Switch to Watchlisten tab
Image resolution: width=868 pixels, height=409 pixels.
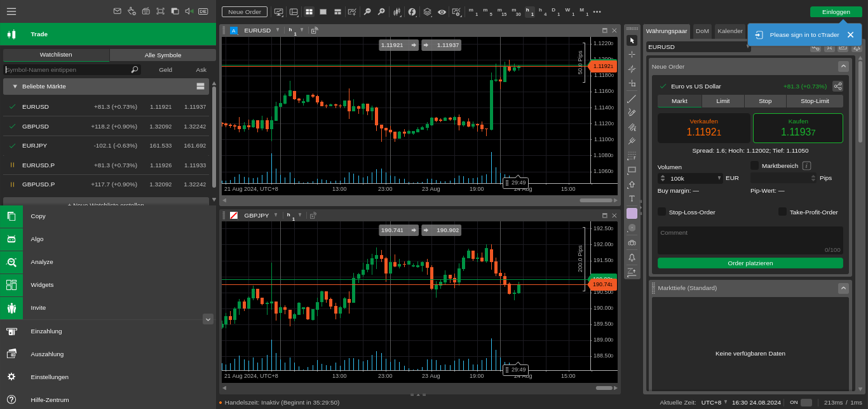pos(56,55)
